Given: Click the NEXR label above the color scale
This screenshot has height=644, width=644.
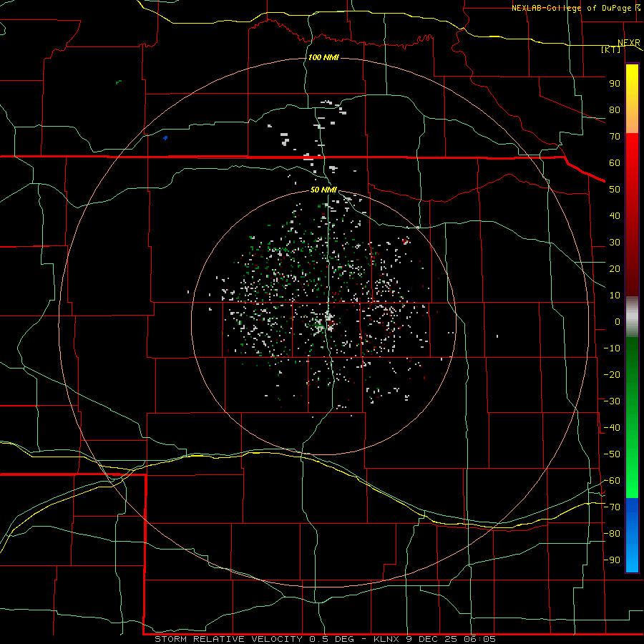Looking at the screenshot, I should click(x=629, y=42).
